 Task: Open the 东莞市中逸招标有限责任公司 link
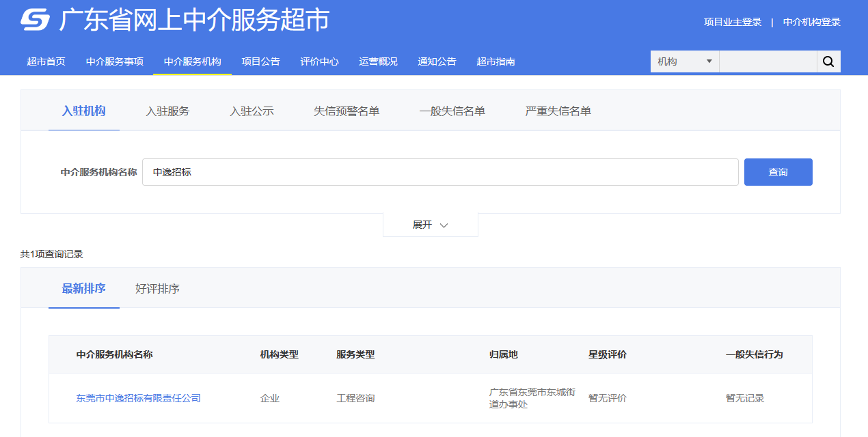[x=138, y=398]
